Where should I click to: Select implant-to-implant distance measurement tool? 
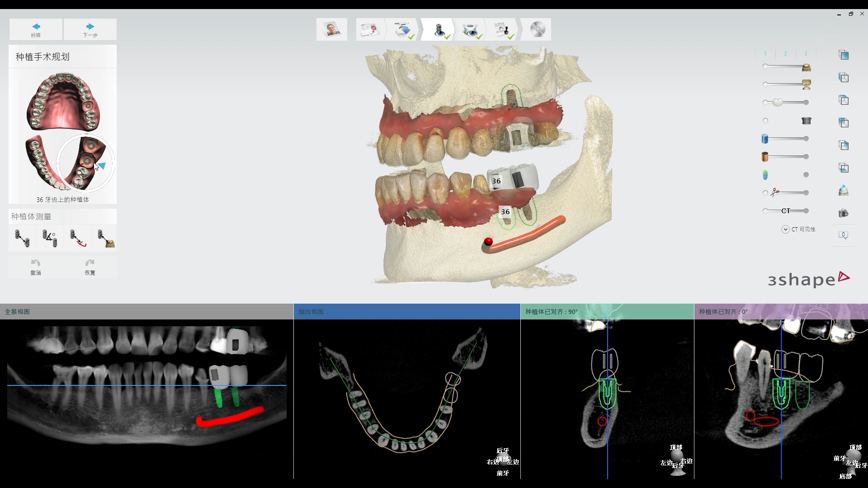[22, 238]
